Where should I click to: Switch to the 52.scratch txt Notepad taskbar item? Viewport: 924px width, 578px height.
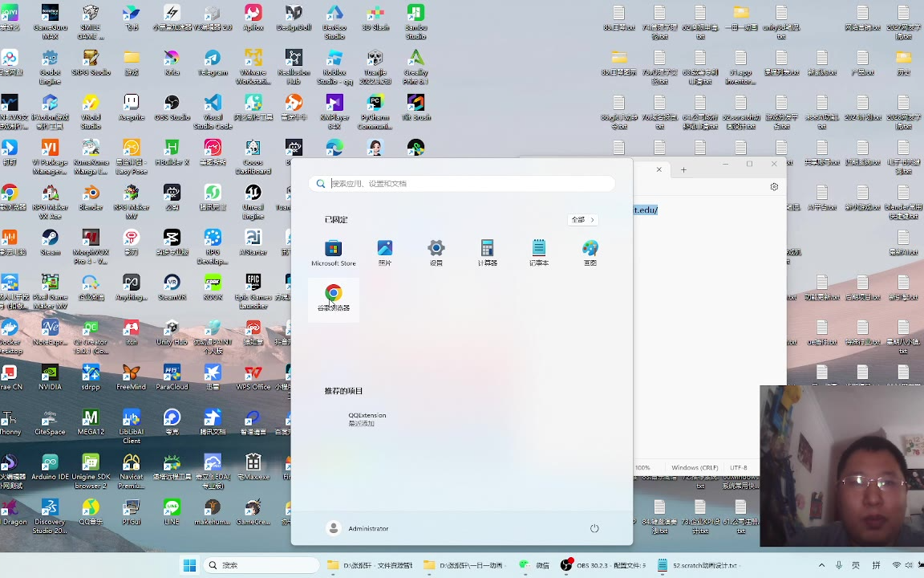pos(699,565)
